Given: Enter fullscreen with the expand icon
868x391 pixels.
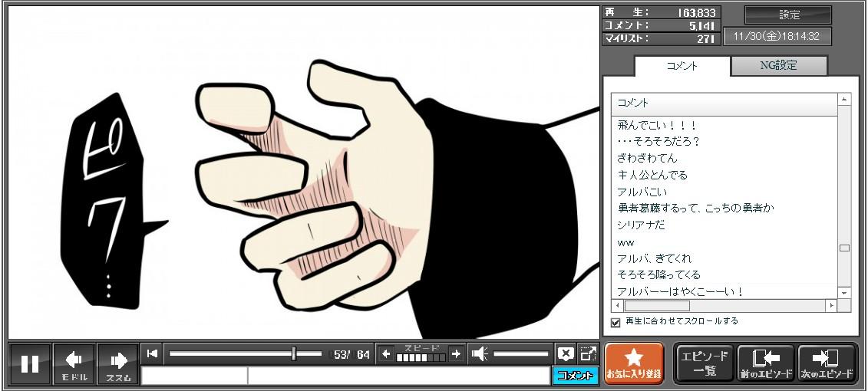Looking at the screenshot, I should pyautogui.click(x=588, y=354).
